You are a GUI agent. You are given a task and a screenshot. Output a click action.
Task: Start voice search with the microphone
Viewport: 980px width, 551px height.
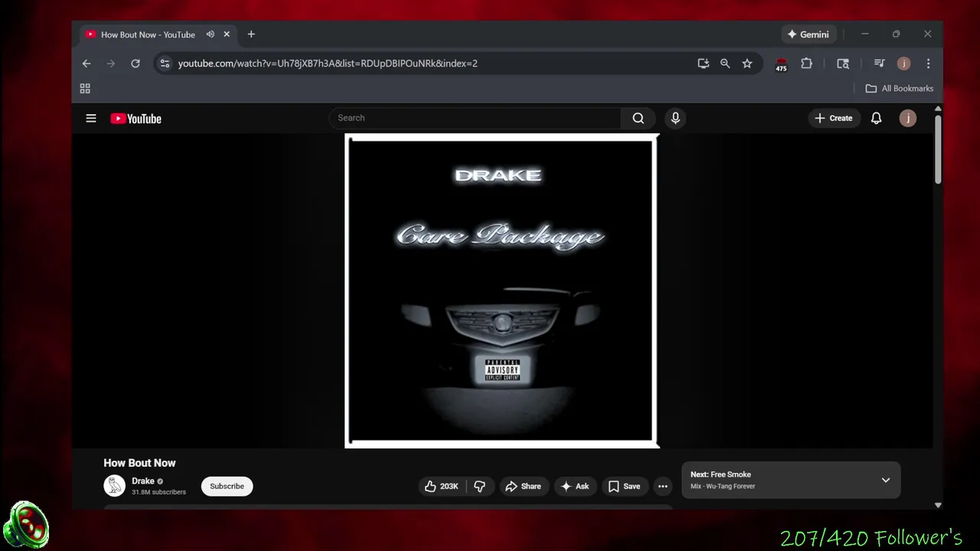click(675, 118)
